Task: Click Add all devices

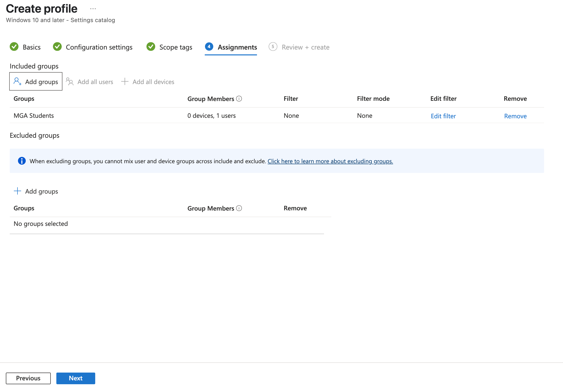Action: coord(148,82)
